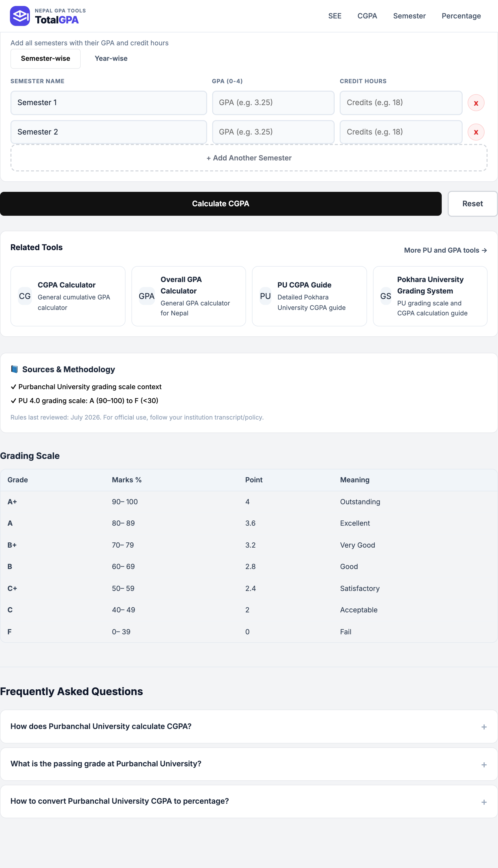Focus the GPA field for Semester 1

(x=273, y=103)
